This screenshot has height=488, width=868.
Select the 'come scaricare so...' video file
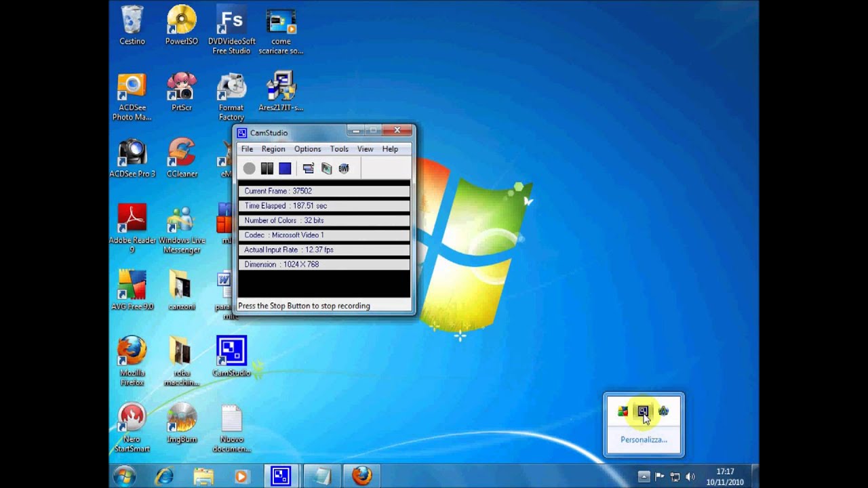[x=281, y=30]
